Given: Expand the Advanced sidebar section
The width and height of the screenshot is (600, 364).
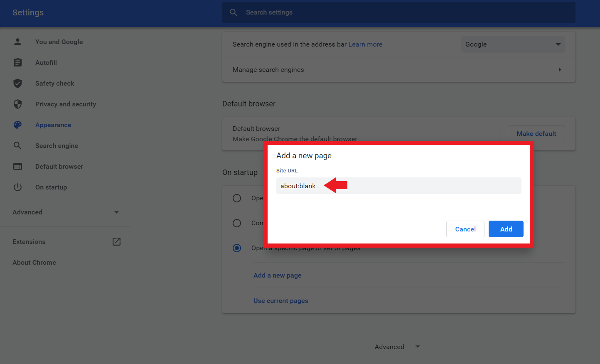Looking at the screenshot, I should 66,212.
